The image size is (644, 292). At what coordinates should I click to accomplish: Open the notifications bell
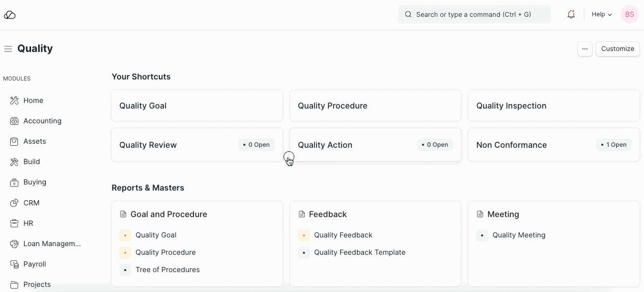571,15
